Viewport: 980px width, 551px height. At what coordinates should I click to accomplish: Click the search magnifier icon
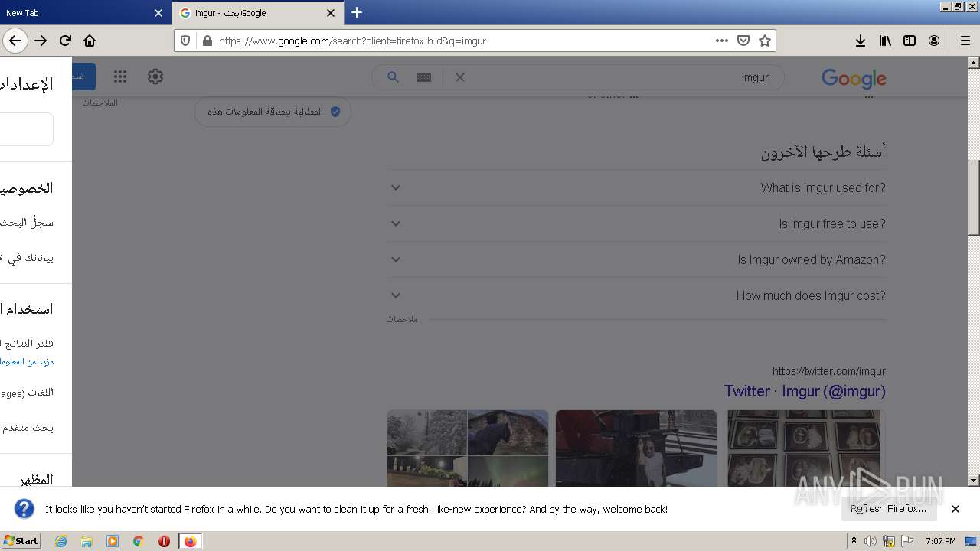click(x=393, y=77)
